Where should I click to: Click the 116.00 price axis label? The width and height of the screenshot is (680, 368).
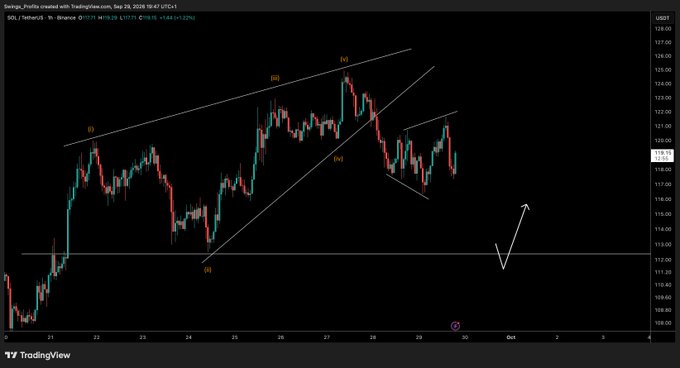663,199
